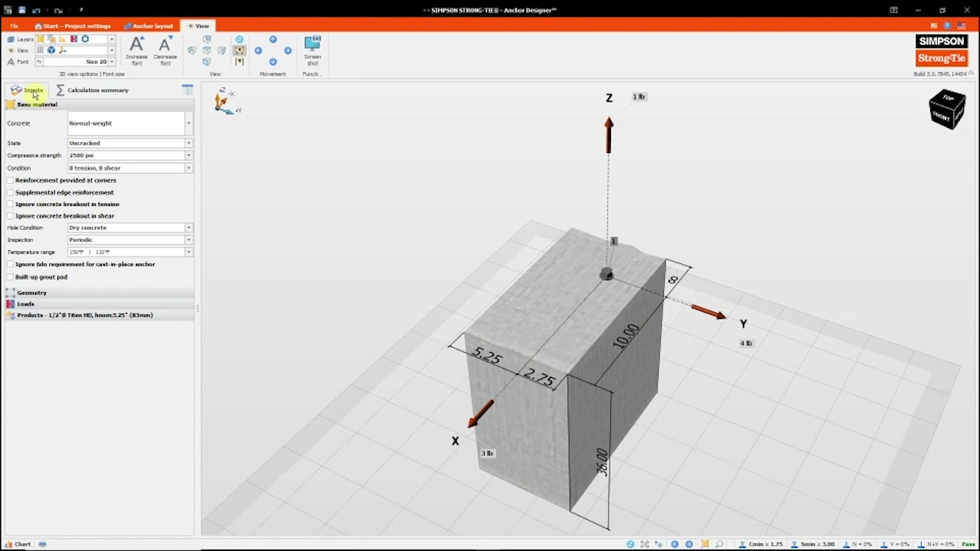Click the orientation cube in viewport corner

click(x=947, y=109)
